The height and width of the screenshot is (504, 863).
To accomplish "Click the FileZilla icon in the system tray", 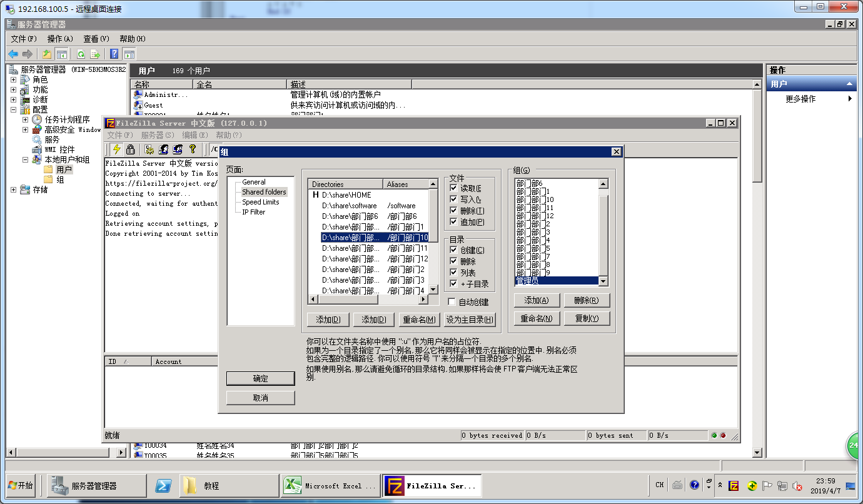I will (x=734, y=485).
